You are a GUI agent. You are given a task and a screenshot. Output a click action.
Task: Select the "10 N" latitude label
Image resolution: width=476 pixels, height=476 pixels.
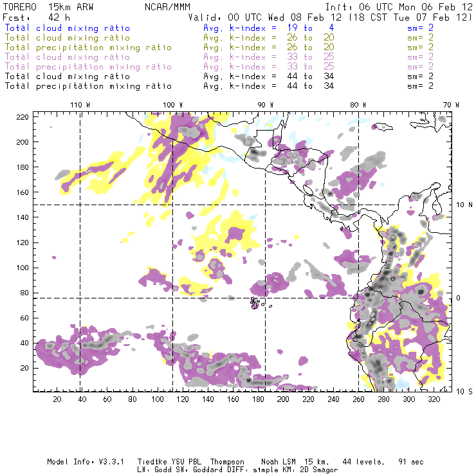point(464,205)
